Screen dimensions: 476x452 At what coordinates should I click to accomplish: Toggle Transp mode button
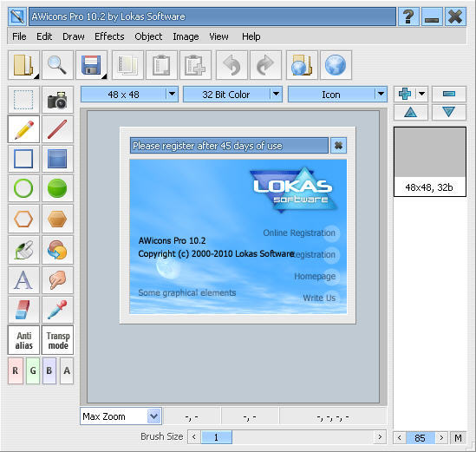pos(58,340)
